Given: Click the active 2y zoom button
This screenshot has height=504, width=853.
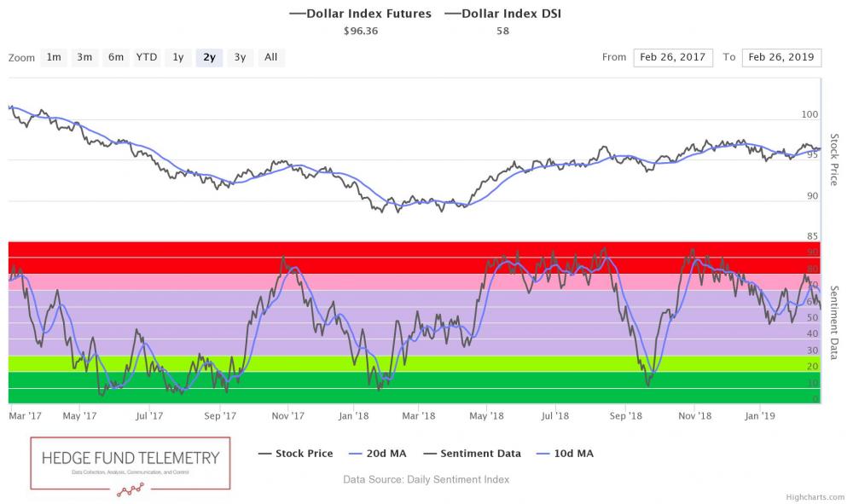Looking at the screenshot, I should point(210,57).
